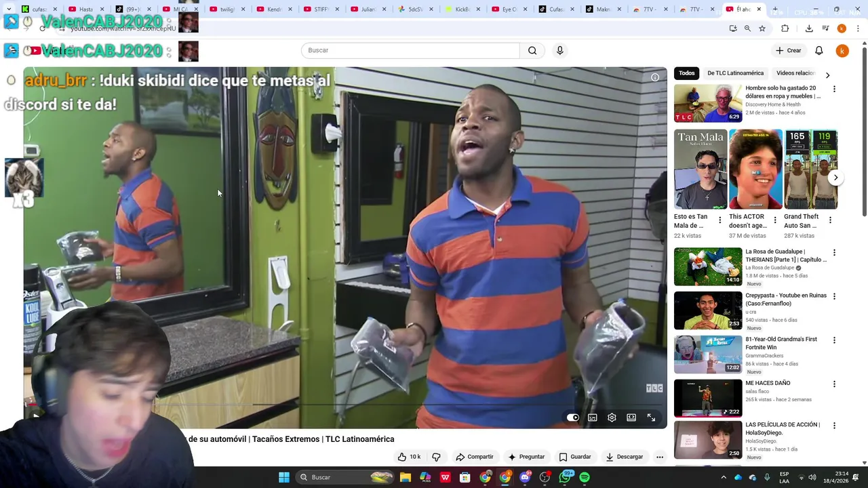This screenshot has width=868, height=488.
Task: Click the YouTube search magnifier button
Action: (x=532, y=50)
